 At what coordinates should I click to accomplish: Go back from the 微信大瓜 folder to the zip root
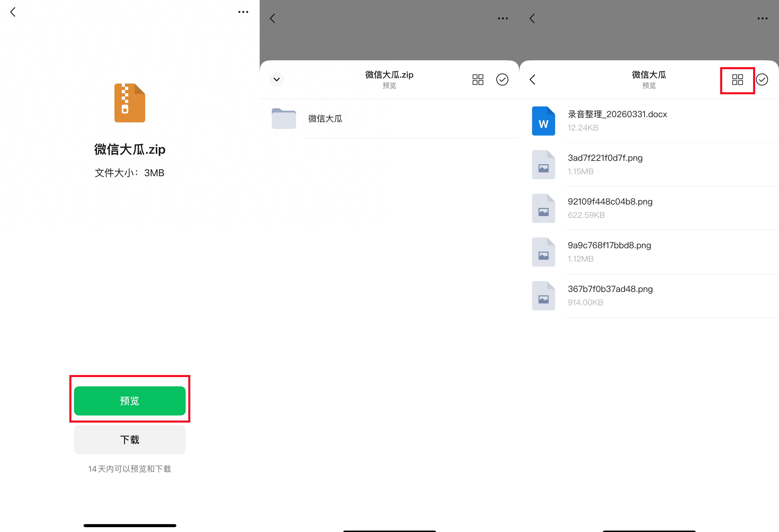(532, 79)
